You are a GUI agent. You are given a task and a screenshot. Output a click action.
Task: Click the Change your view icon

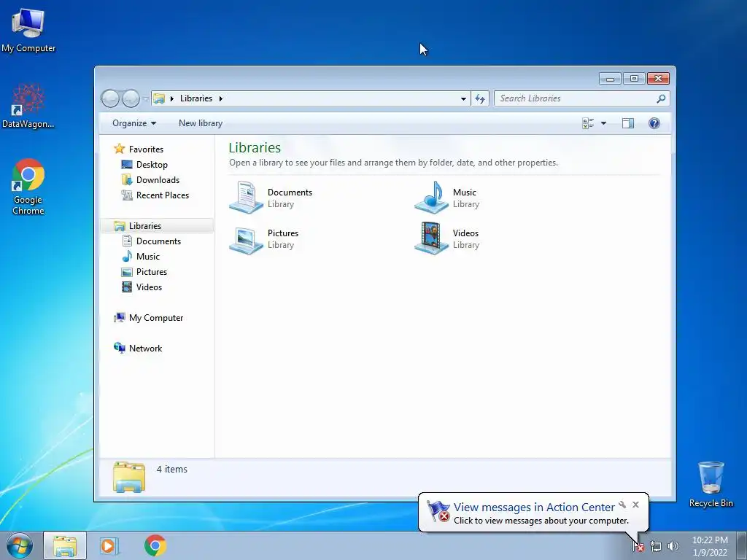click(x=589, y=123)
